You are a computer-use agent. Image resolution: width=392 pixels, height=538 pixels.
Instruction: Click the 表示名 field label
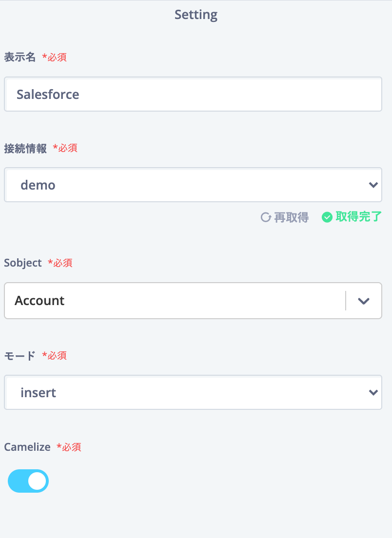click(20, 57)
